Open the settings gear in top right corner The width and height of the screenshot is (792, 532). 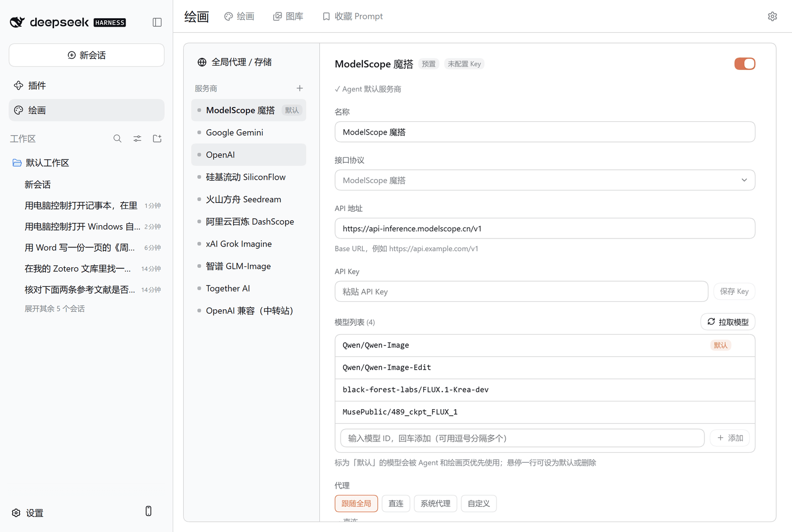(772, 16)
